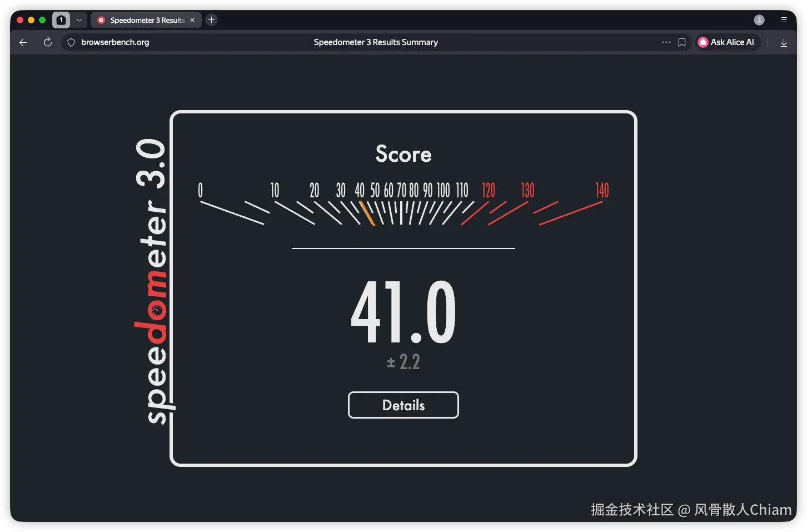Click the red macOS close window button
This screenshot has width=807, height=532.
tap(20, 20)
